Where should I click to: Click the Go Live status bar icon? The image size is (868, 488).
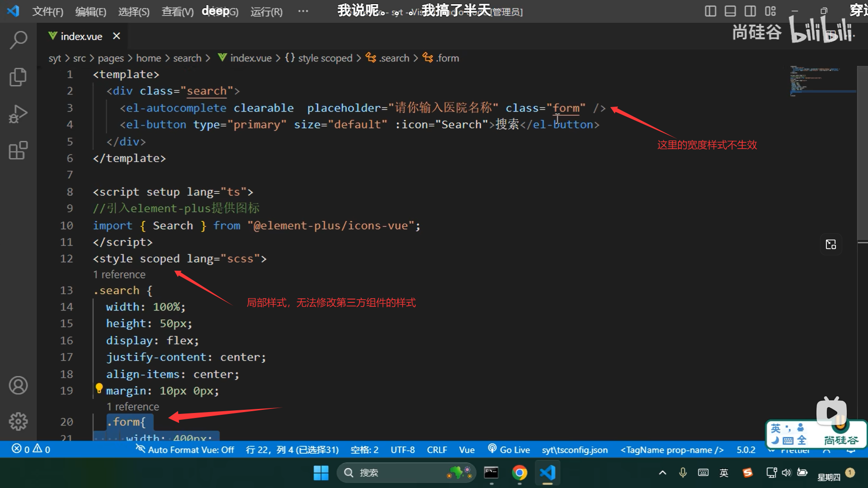tap(509, 450)
